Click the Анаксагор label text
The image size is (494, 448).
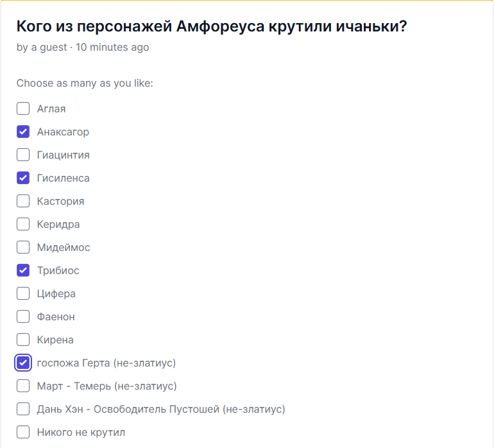(63, 132)
